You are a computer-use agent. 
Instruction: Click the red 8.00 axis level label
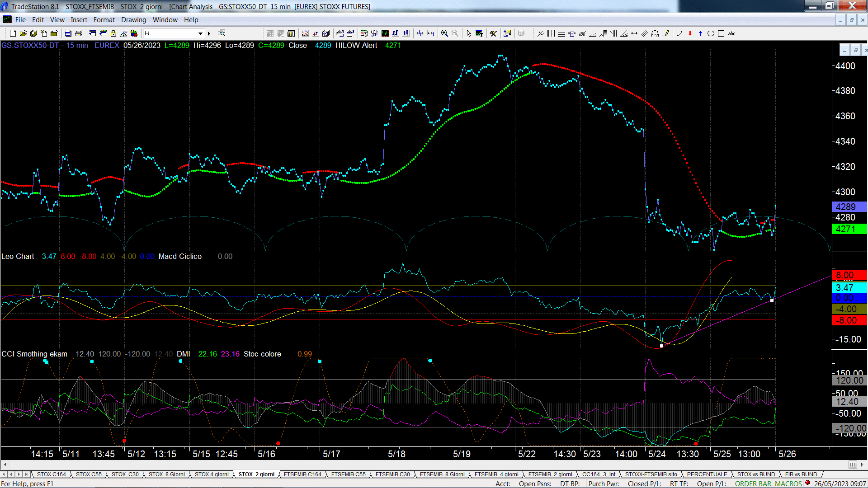pyautogui.click(x=849, y=275)
